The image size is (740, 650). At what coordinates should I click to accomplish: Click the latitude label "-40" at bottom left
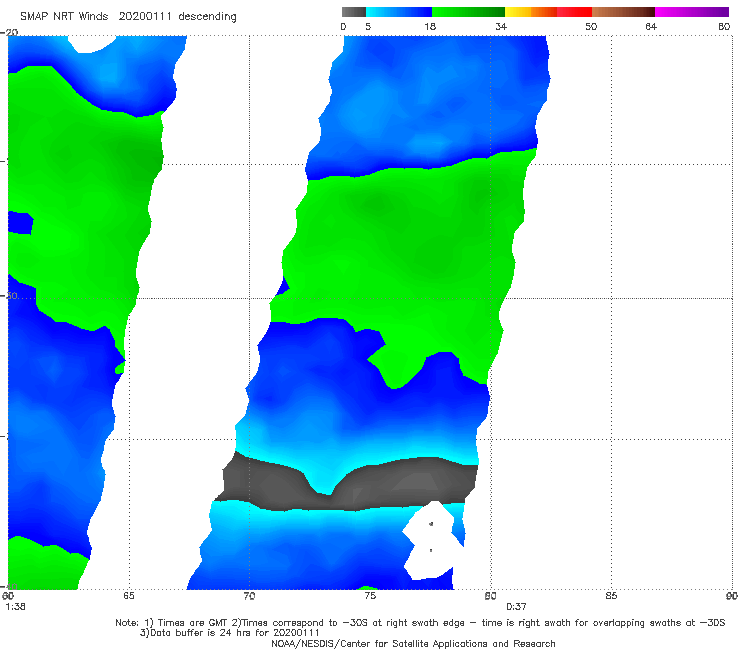pos(9,586)
